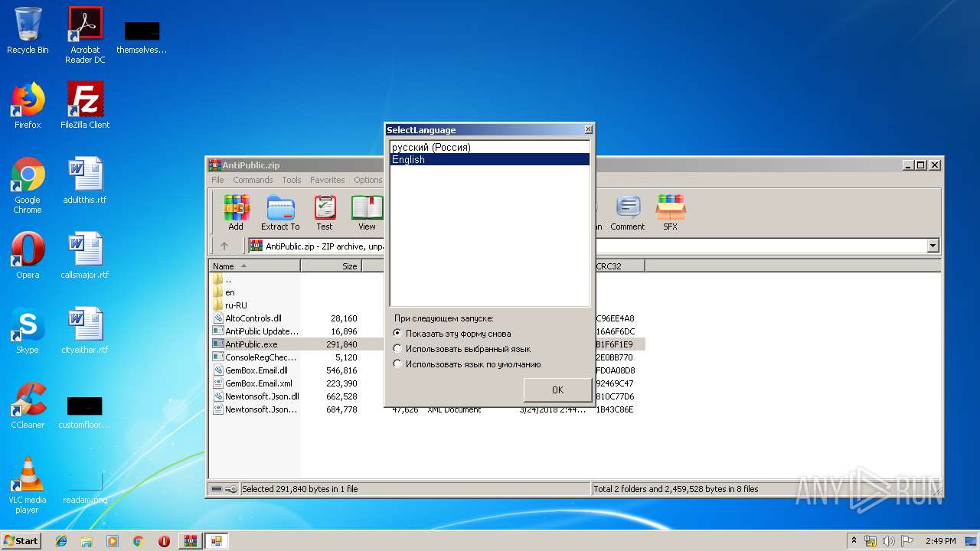
Task: Click Opera icon on the taskbar
Action: click(x=164, y=541)
